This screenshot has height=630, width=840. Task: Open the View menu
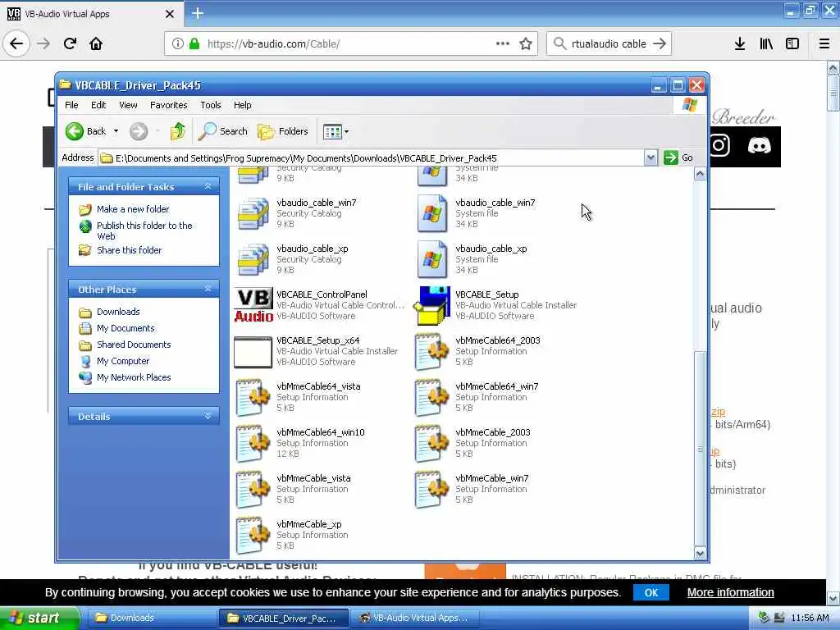click(128, 105)
